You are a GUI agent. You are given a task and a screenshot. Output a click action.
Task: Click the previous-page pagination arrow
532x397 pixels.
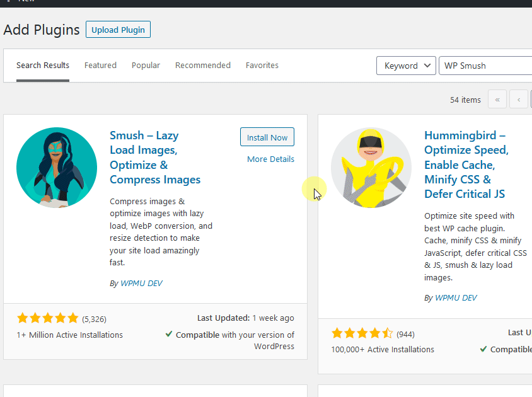(x=518, y=99)
